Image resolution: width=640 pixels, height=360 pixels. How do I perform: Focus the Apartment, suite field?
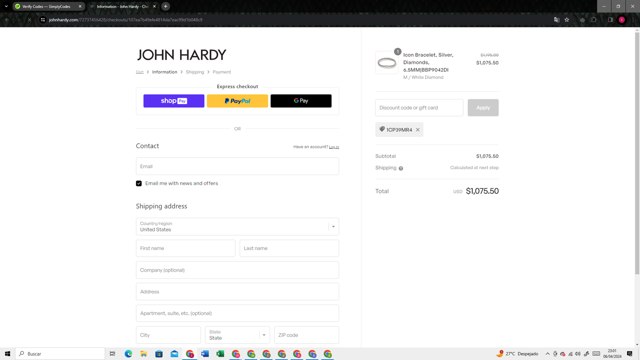coord(237,313)
